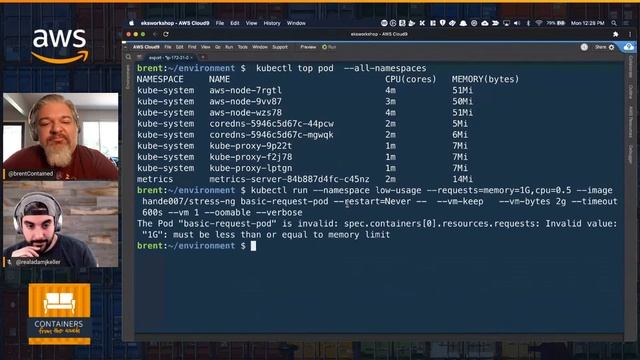Viewport: 640px width, 360px height.
Task: Click pod name metrics-server-84b887d4fc-c45nz
Action: click(289, 179)
